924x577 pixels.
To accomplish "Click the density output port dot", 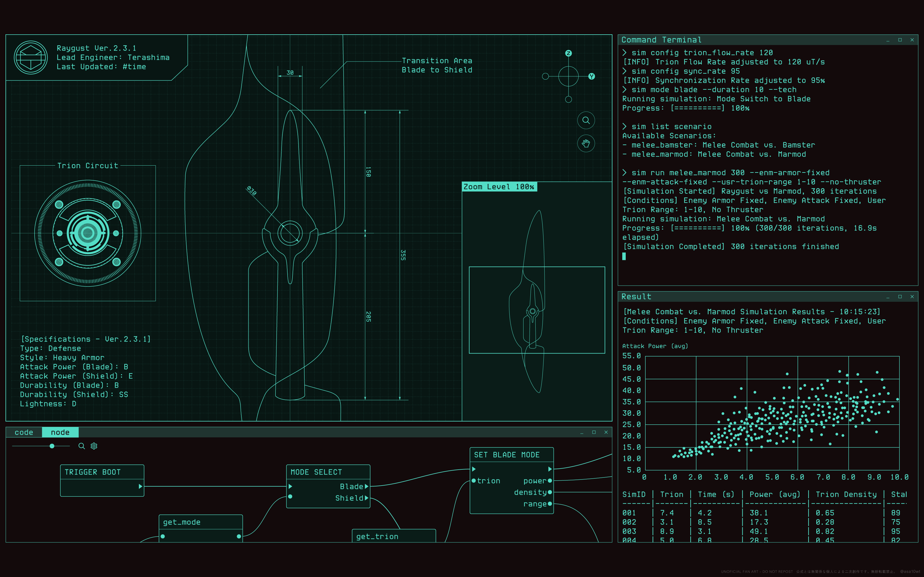I will pos(550,492).
